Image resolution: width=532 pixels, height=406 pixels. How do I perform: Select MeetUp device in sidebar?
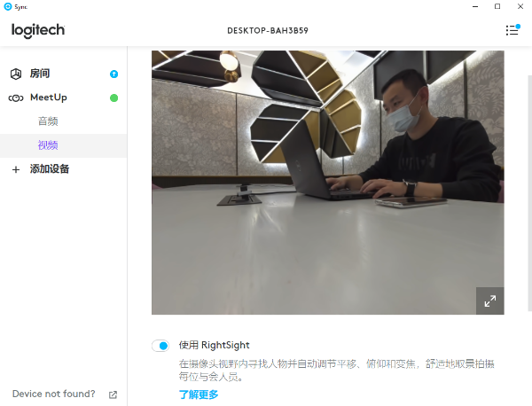pyautogui.click(x=64, y=98)
